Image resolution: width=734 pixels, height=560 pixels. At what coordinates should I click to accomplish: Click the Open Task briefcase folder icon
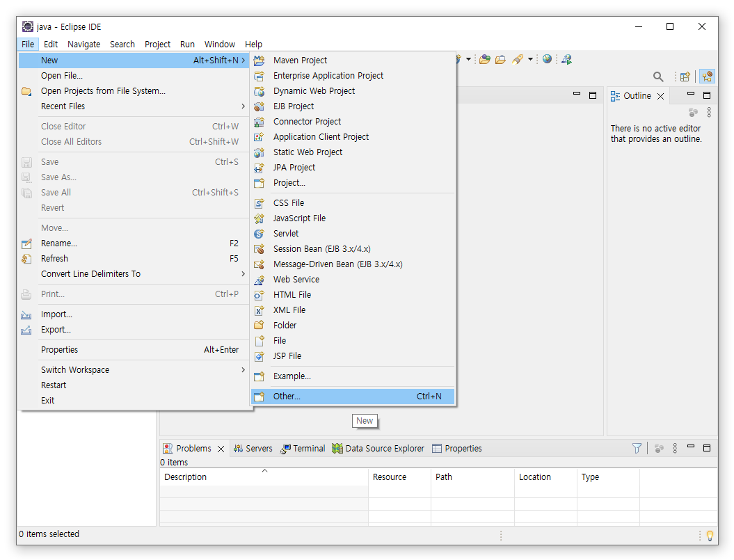coord(500,59)
